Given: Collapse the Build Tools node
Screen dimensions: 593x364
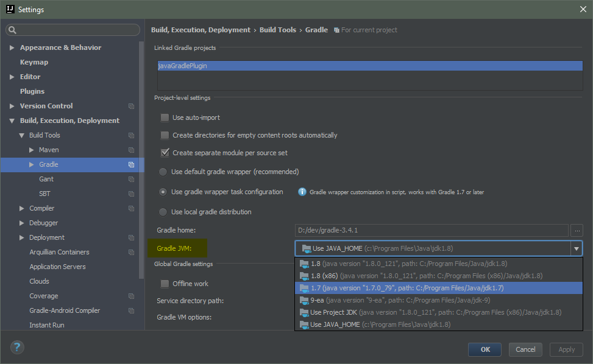Looking at the screenshot, I should click(21, 135).
